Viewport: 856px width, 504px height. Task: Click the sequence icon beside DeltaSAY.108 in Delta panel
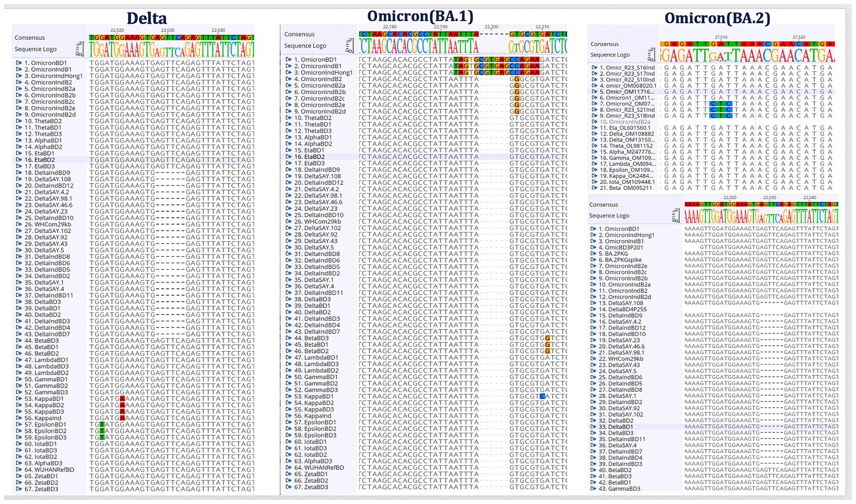(x=19, y=179)
